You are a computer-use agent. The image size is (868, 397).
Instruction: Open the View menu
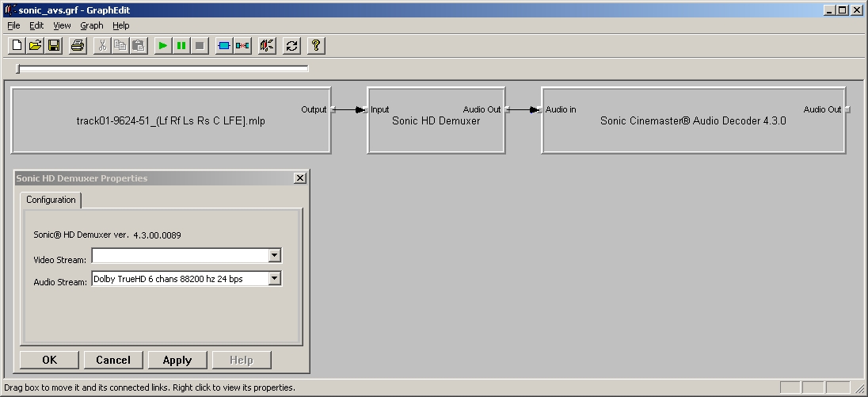[62, 25]
